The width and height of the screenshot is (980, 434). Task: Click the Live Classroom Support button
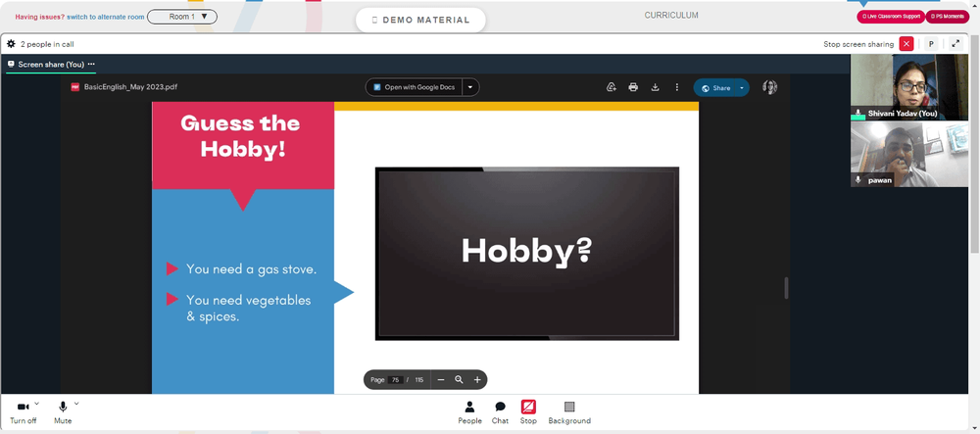tap(891, 17)
